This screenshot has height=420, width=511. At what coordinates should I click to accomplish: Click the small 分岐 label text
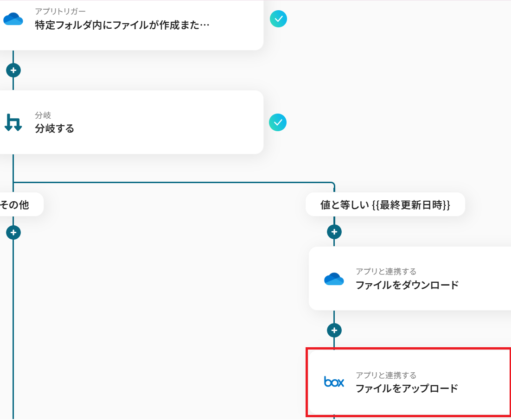click(43, 115)
